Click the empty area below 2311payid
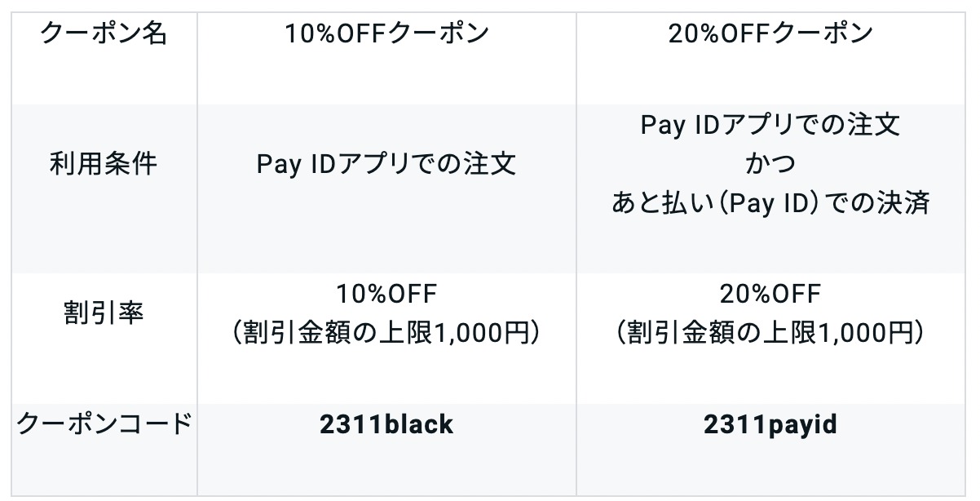980x501 pixels. click(770, 469)
